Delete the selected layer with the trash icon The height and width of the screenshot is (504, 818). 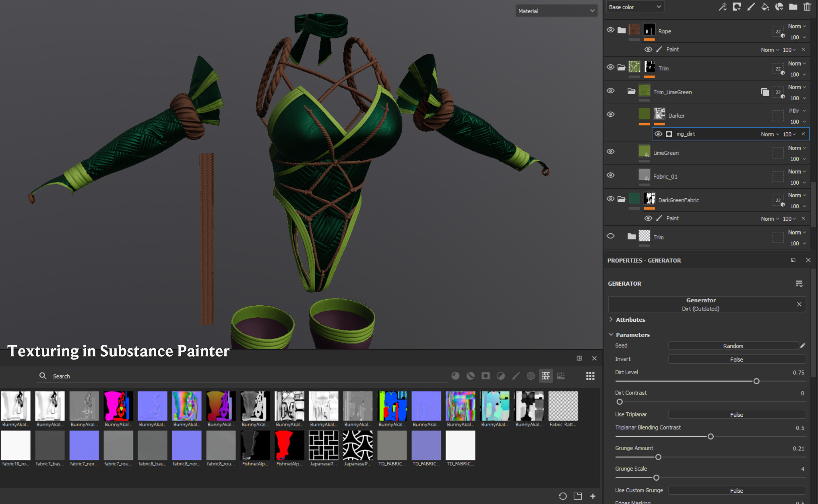pos(808,7)
